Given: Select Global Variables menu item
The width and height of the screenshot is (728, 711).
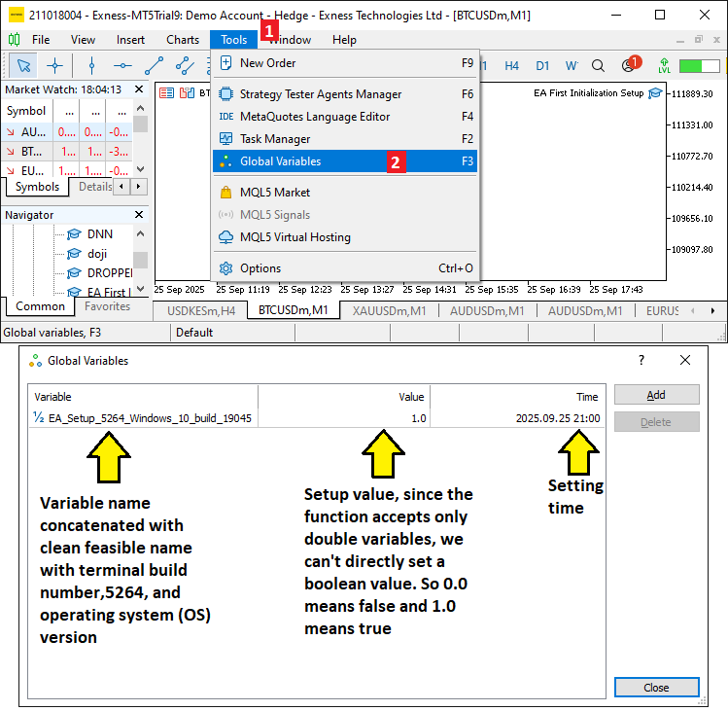Looking at the screenshot, I should point(344,161).
